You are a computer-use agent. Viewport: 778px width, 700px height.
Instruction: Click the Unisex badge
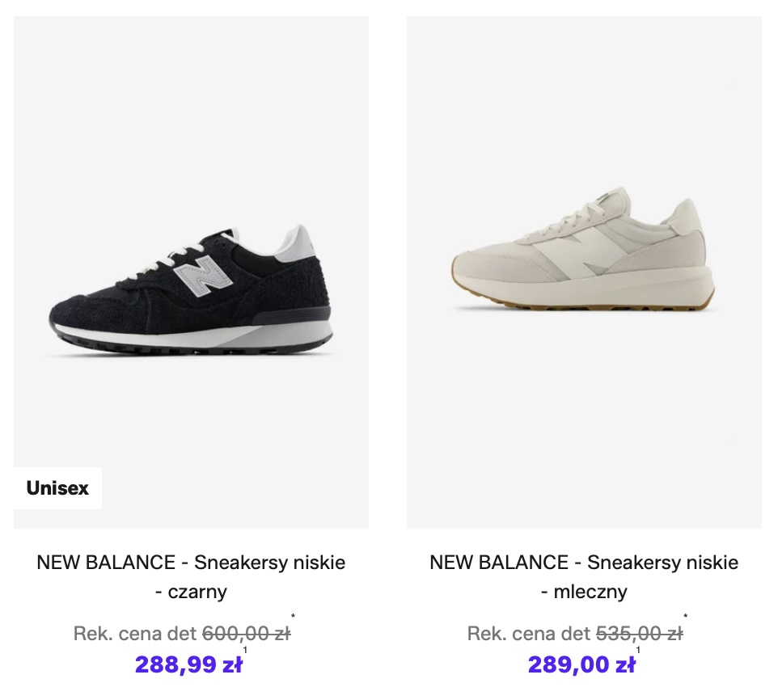[57, 488]
